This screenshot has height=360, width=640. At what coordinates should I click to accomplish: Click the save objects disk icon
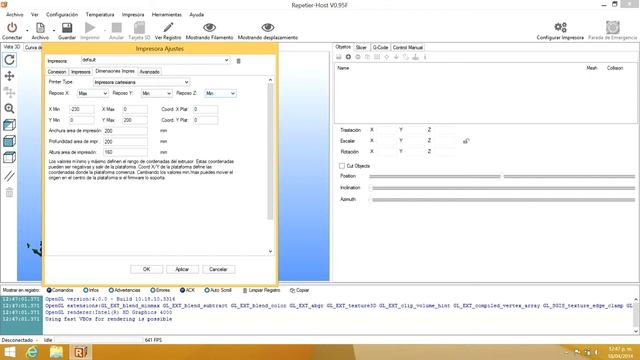click(x=339, y=57)
